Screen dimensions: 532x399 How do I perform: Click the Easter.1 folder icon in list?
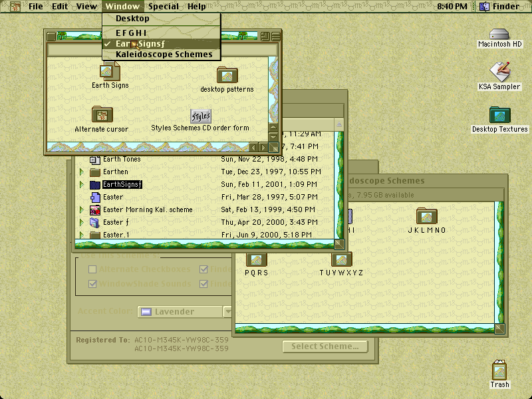(94, 235)
